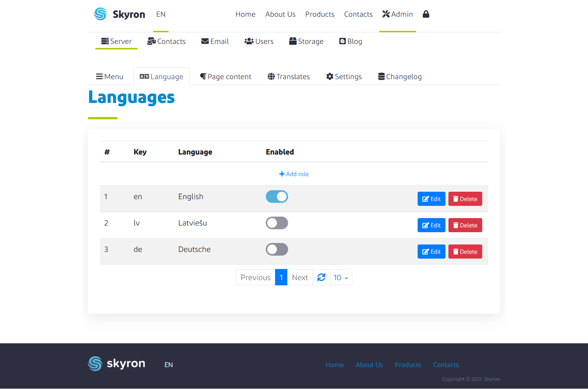Click the paragraph icon for Page content
Screen dimensions: 588x389
(203, 77)
